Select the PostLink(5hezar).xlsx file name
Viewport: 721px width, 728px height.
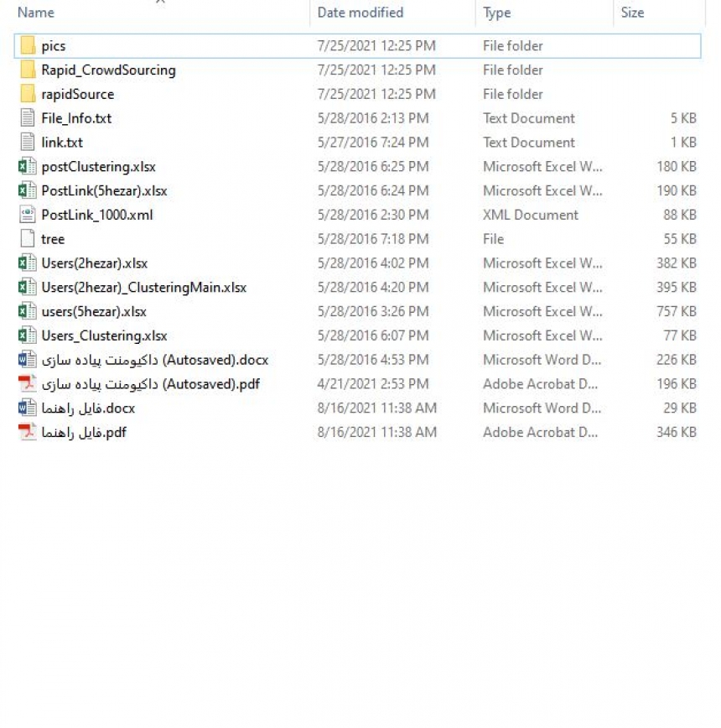(x=105, y=191)
